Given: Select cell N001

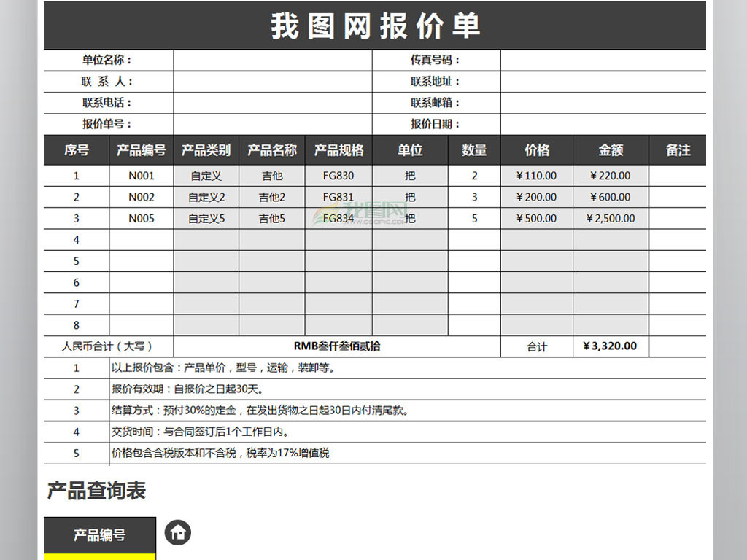Looking at the screenshot, I should pyautogui.click(x=142, y=176).
